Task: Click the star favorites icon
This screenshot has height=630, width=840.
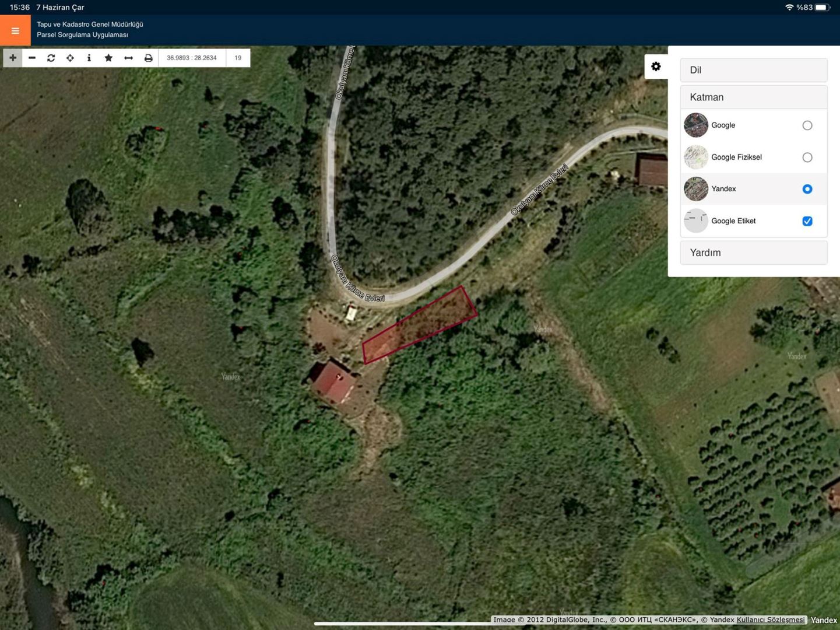Action: (x=108, y=58)
